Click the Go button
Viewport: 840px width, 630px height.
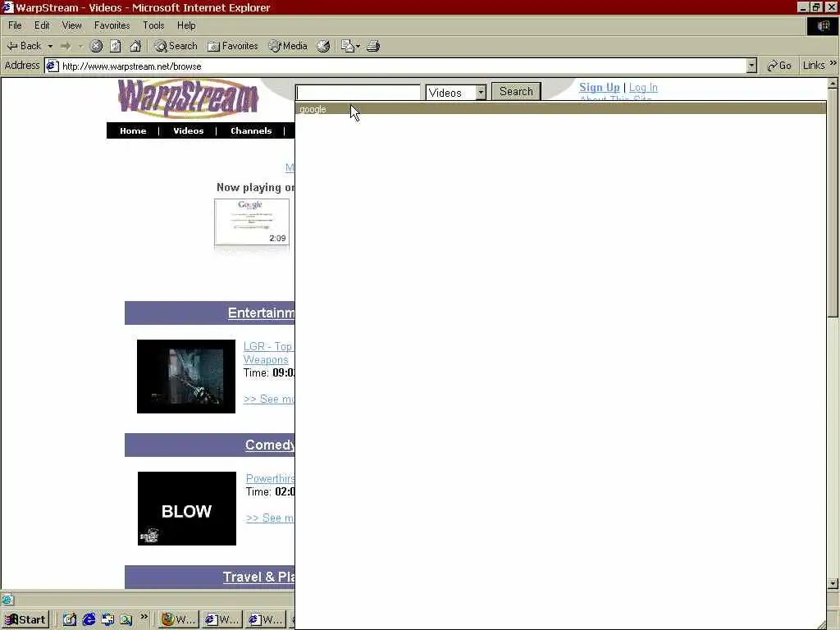(x=779, y=66)
